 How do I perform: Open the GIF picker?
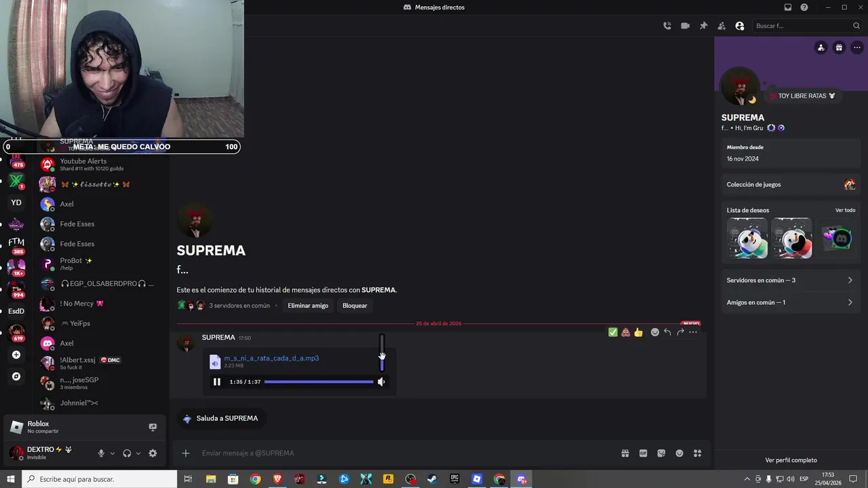643,453
